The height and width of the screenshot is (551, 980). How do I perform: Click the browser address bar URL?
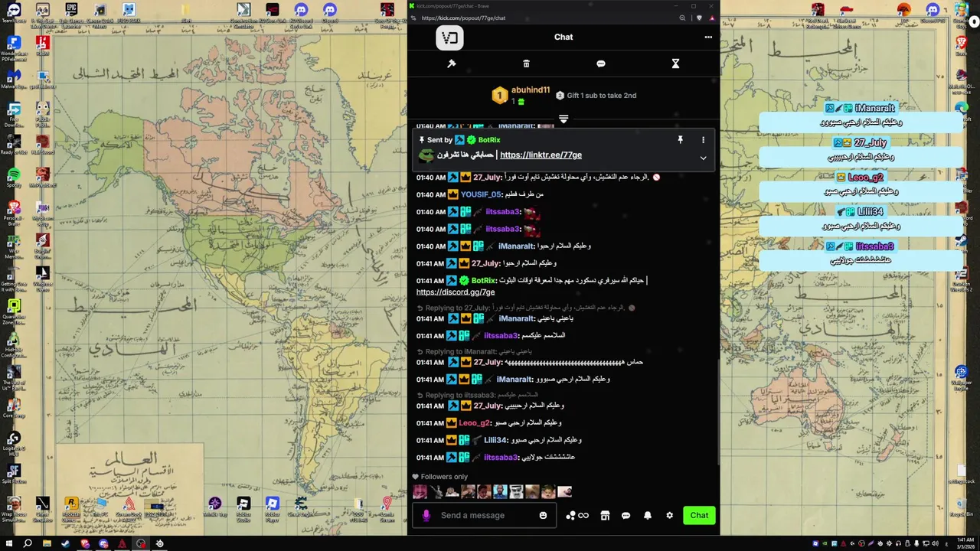(x=463, y=18)
